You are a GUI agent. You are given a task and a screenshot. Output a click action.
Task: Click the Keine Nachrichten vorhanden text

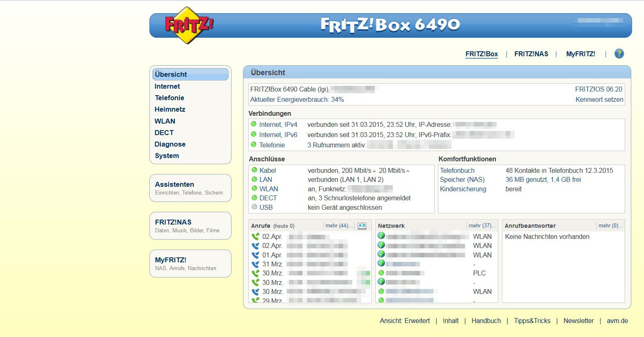[547, 236]
